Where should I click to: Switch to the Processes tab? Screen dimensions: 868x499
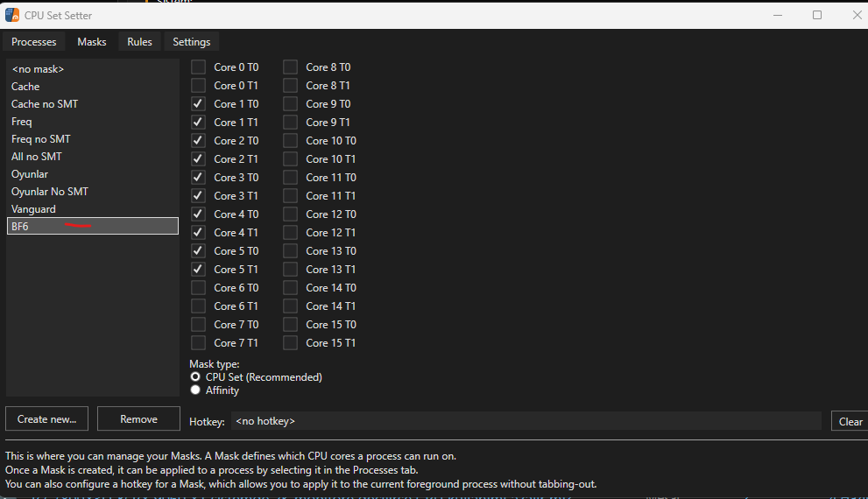click(34, 42)
